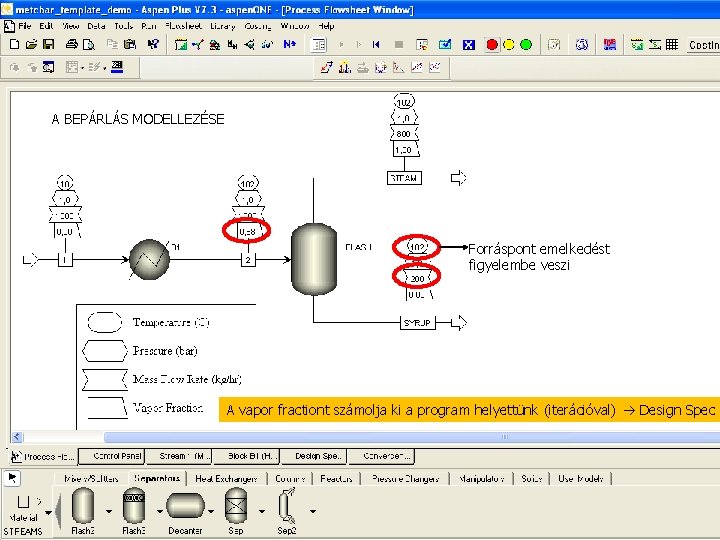Click the red pencil icon in the second toolbar
This screenshot has width=720, height=540.
tap(326, 68)
